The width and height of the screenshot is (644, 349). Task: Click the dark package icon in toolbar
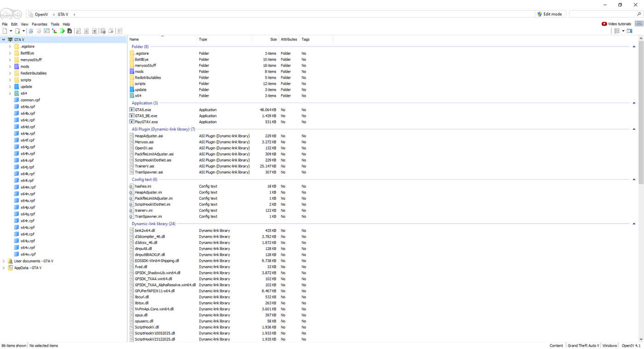pos(69,31)
